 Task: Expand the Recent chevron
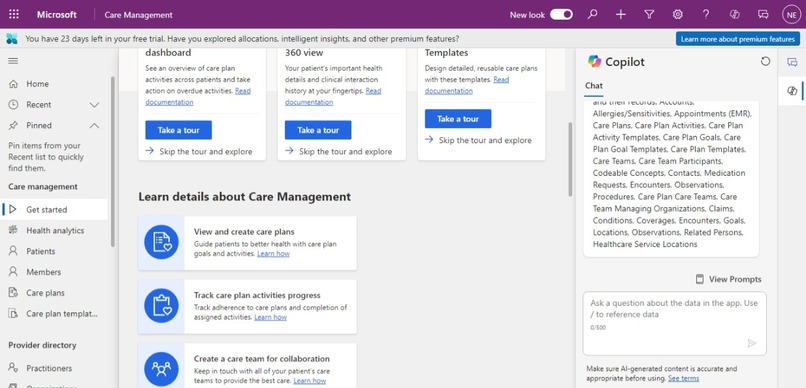coord(95,105)
